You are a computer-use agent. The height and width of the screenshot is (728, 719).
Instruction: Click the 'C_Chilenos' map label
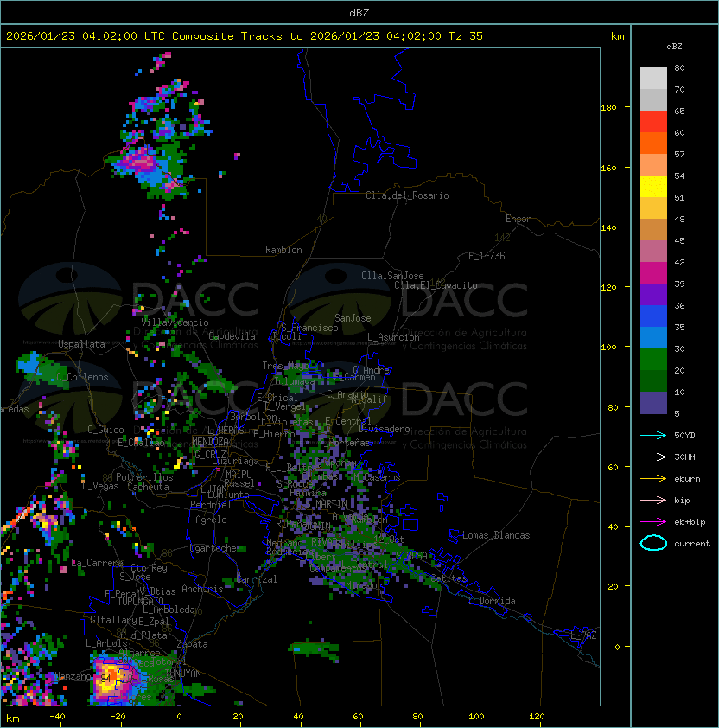tap(82, 377)
